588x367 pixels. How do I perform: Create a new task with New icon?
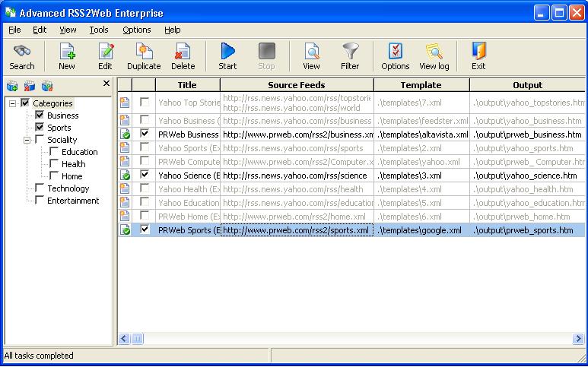pos(67,52)
